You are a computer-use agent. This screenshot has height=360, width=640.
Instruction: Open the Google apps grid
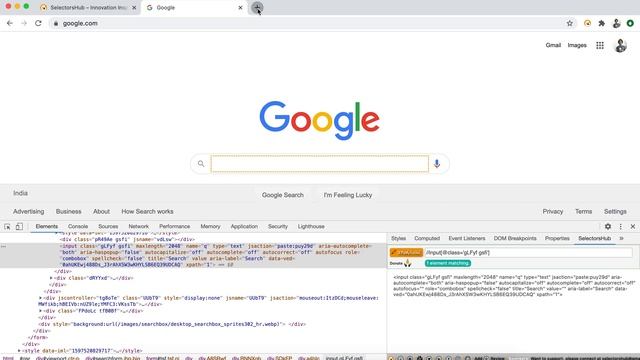click(x=600, y=45)
